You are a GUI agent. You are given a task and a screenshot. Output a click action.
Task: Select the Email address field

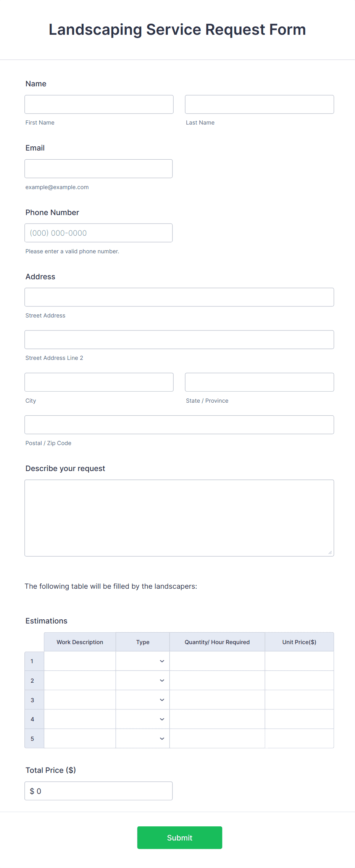[98, 168]
